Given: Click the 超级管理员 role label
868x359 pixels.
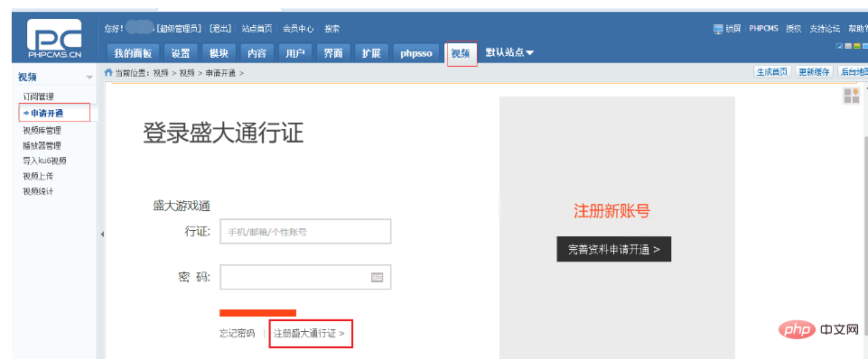Looking at the screenshot, I should (180, 29).
